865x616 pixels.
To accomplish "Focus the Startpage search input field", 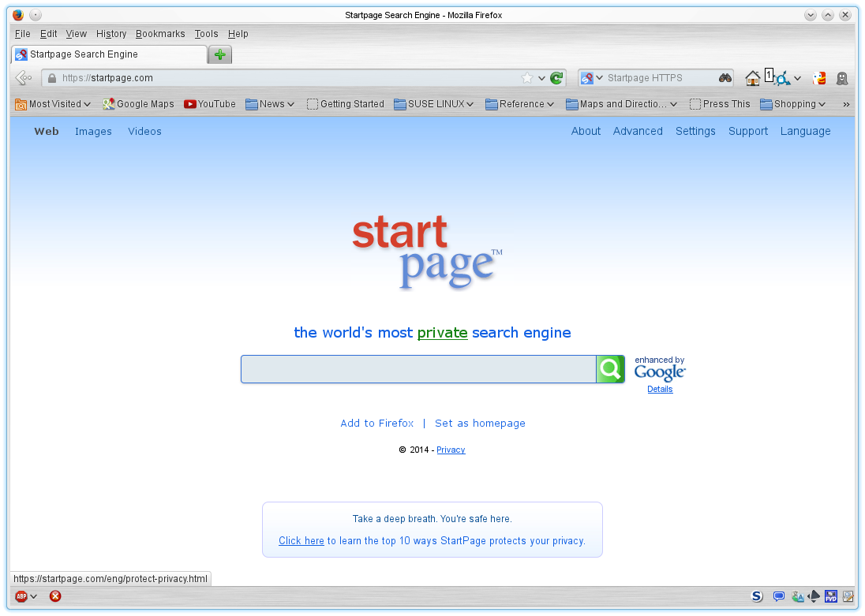I will [x=419, y=369].
